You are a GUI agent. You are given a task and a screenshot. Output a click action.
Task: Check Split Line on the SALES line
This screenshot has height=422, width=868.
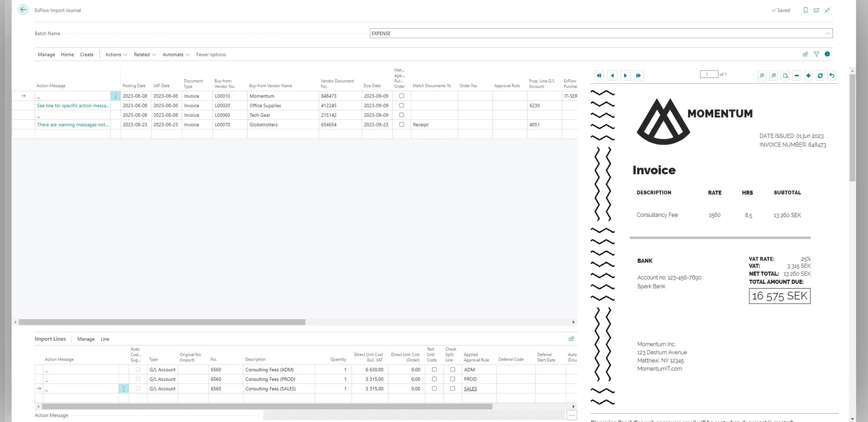point(453,389)
